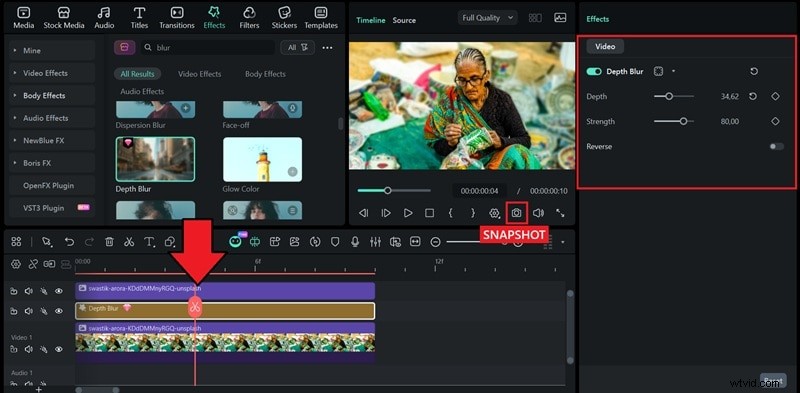Step back one frame in preview
The image size is (800, 393).
(364, 213)
